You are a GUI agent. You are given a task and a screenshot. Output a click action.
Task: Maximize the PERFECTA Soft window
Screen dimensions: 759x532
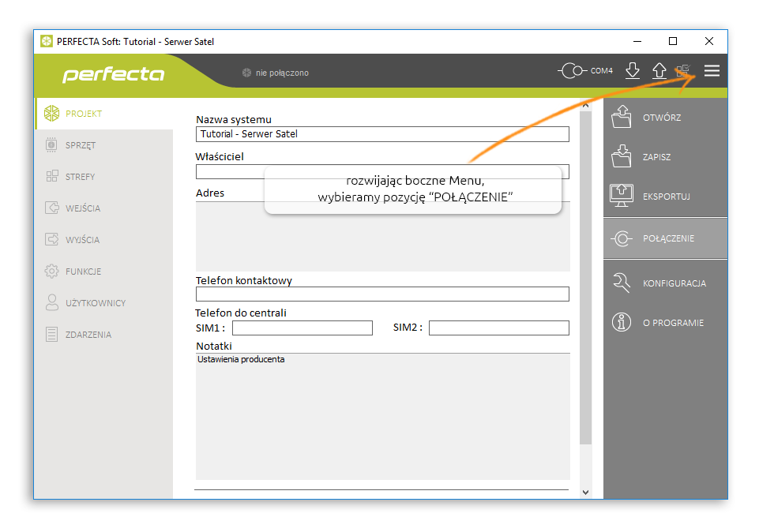click(673, 41)
